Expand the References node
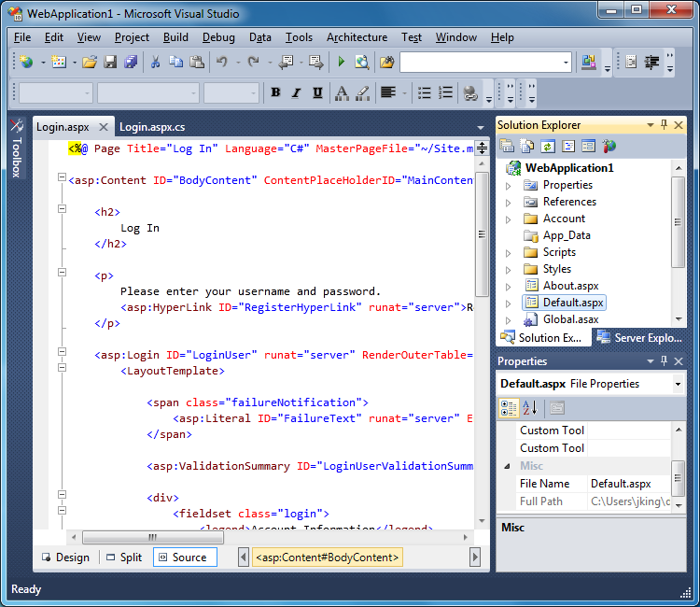 tap(508, 203)
